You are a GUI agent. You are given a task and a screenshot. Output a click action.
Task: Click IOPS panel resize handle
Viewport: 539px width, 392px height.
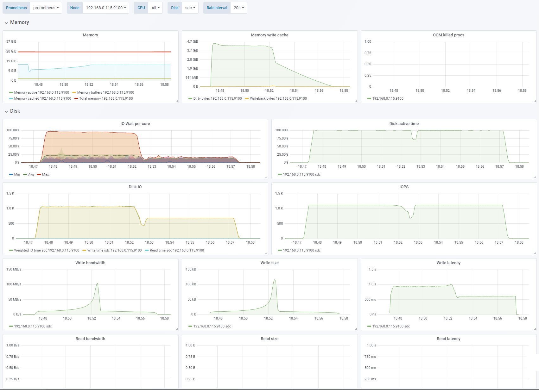click(535, 253)
